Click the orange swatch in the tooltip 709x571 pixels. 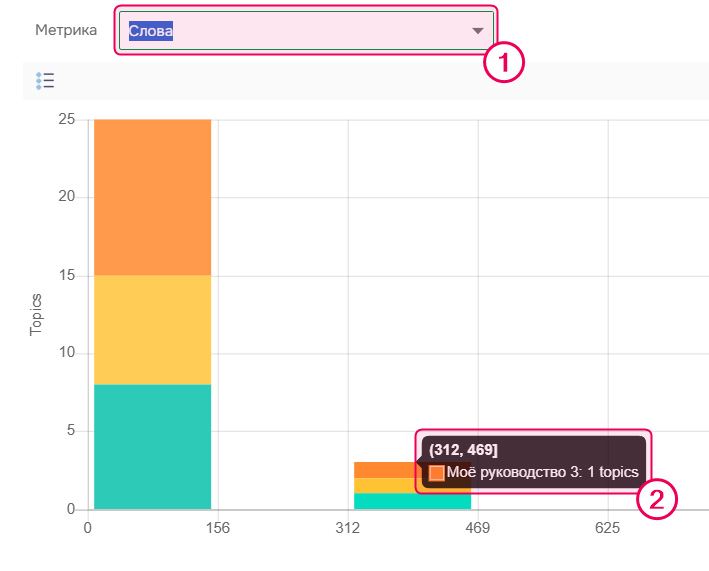pos(437,473)
